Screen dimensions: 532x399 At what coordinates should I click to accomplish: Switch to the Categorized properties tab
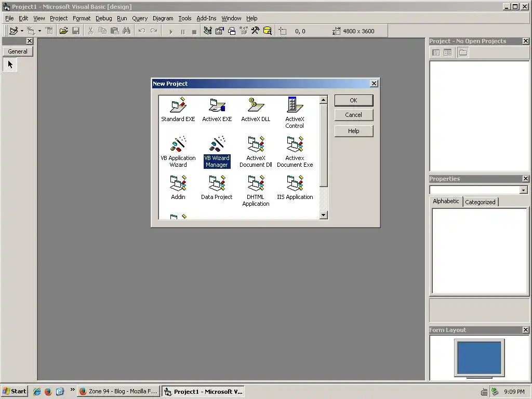coord(480,202)
